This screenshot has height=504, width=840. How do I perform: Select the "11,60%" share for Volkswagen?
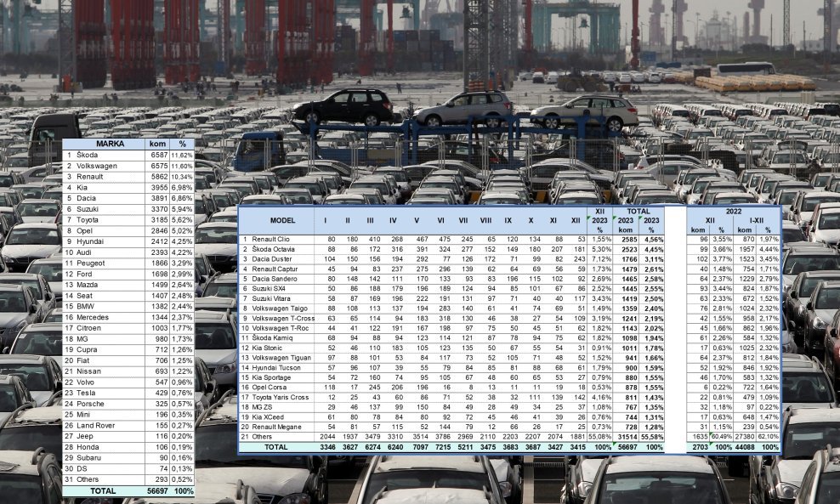pos(182,166)
